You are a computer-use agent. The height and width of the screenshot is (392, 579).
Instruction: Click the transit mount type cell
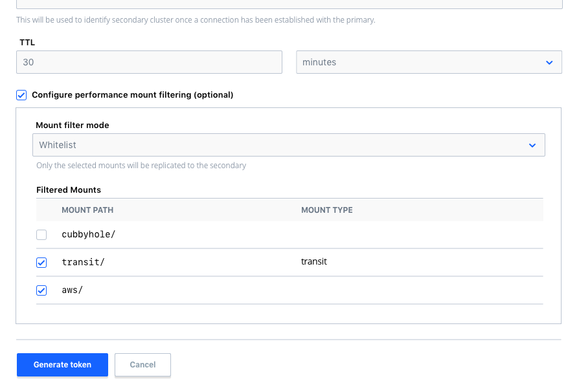[314, 262]
